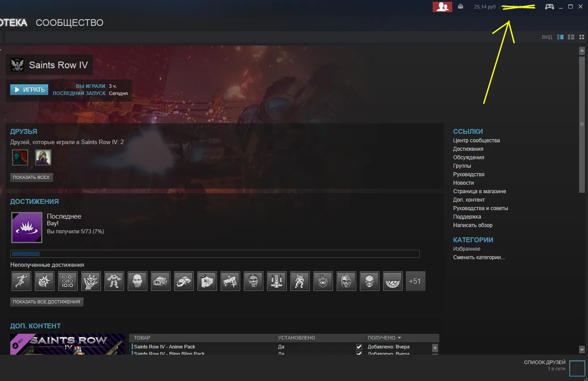The width and height of the screenshot is (588, 381).
Task: Open the red friends notification icon
Action: [x=442, y=7]
